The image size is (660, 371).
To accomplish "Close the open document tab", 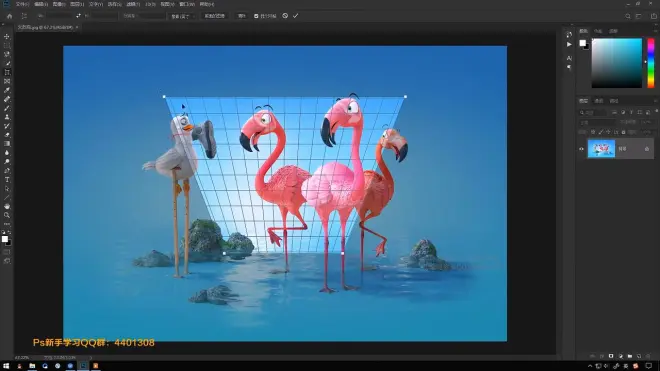I will [77, 27].
